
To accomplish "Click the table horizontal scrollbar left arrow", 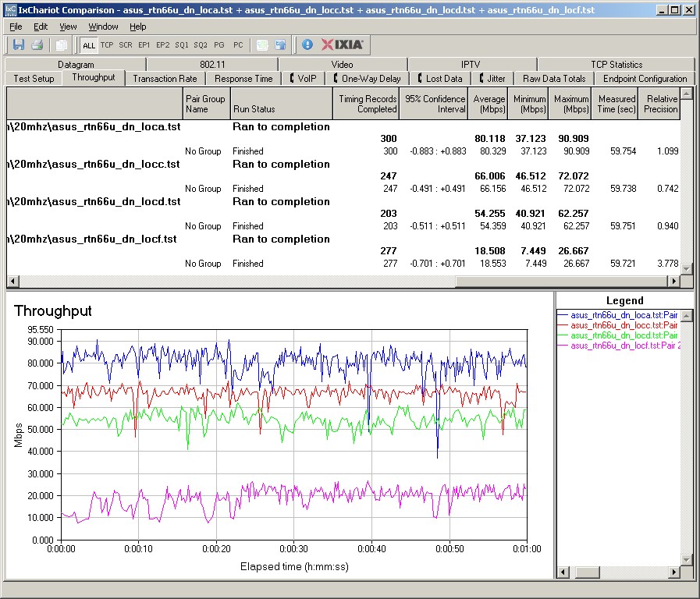I will coord(12,281).
